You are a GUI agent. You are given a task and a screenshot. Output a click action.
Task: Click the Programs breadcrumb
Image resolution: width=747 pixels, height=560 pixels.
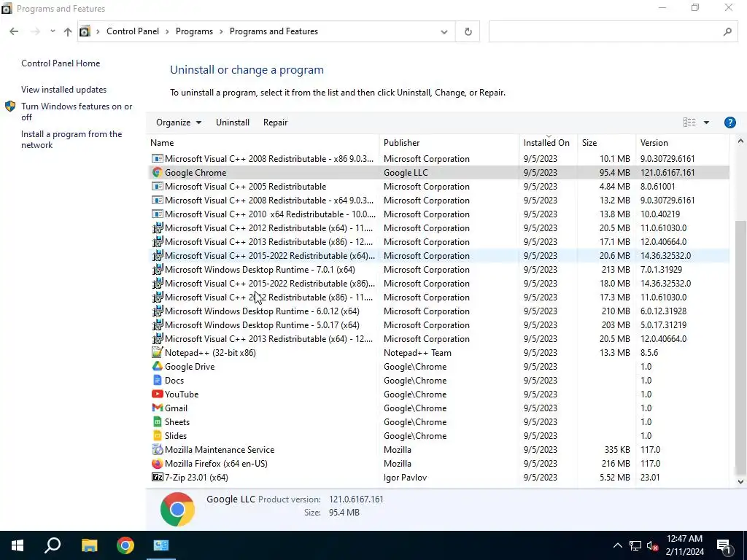tap(194, 31)
